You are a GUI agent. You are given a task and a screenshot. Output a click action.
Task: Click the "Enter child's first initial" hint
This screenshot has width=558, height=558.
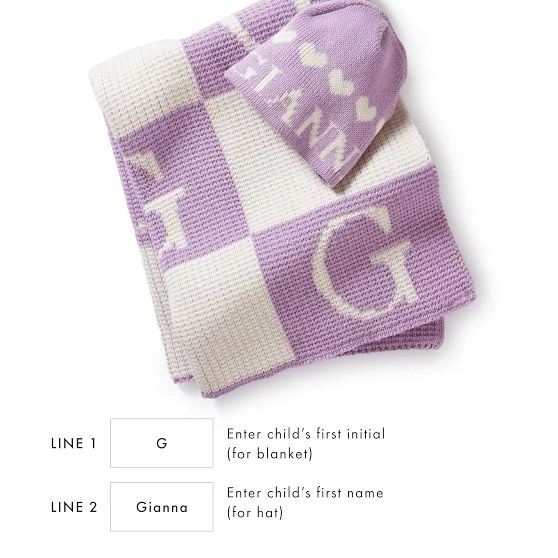click(x=306, y=434)
